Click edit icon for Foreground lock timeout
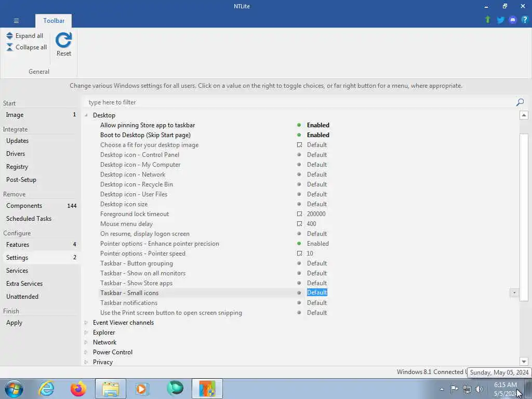Image resolution: width=532 pixels, height=399 pixels. coord(299,214)
